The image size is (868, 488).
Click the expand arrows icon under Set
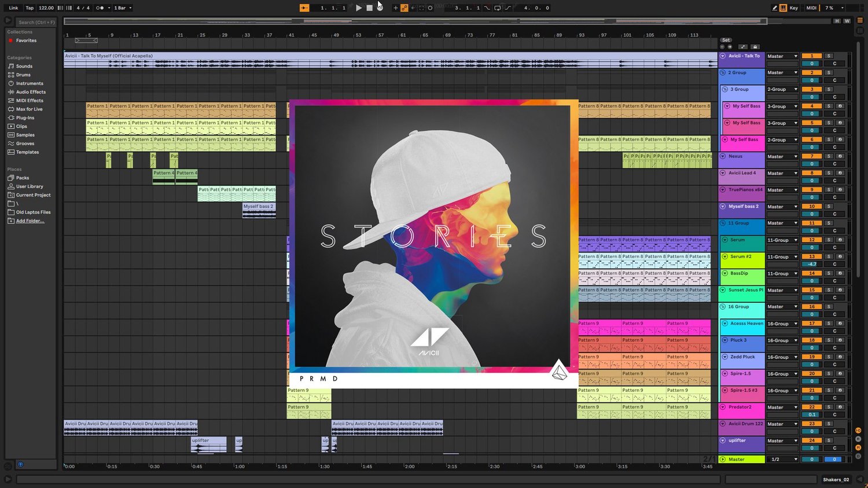[742, 47]
